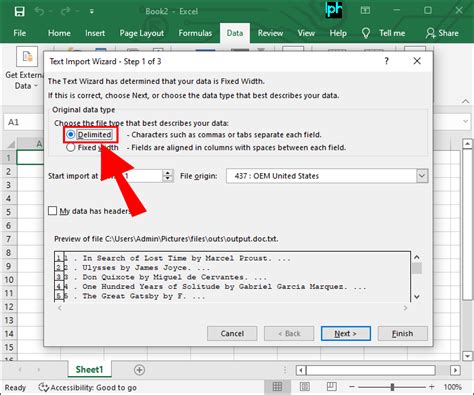
Task: Click the Tell me search box
Action: click(x=392, y=33)
